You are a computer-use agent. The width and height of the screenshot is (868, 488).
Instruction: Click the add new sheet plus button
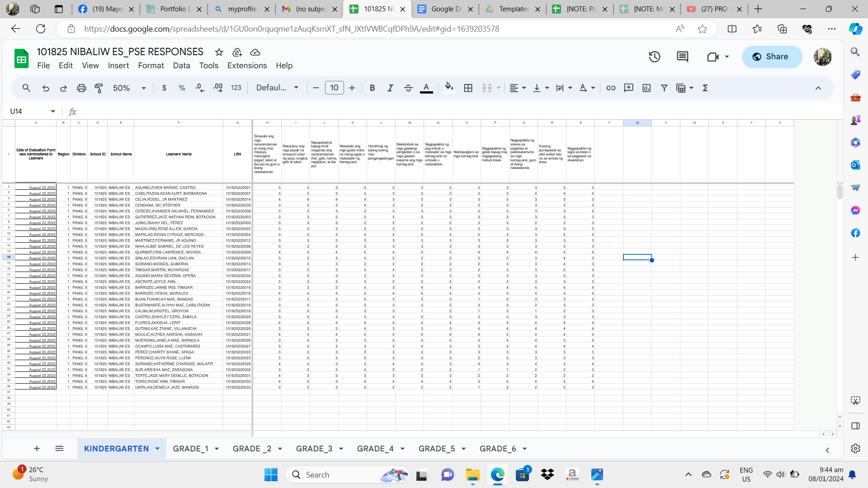[x=37, y=449]
